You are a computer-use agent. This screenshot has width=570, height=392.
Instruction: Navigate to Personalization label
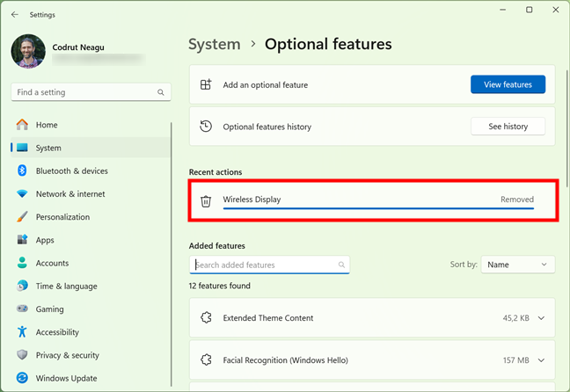(62, 217)
